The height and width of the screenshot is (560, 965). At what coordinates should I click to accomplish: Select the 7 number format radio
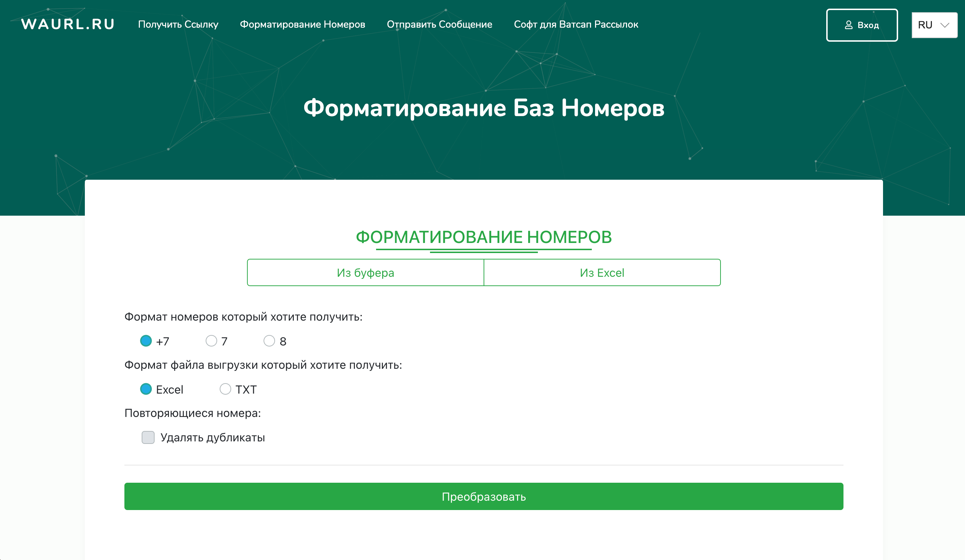tap(211, 341)
